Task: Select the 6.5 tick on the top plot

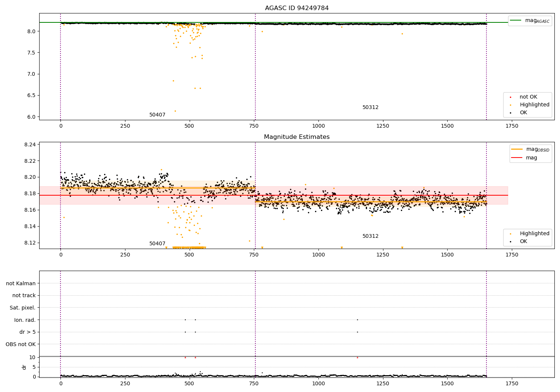Action: coord(31,95)
